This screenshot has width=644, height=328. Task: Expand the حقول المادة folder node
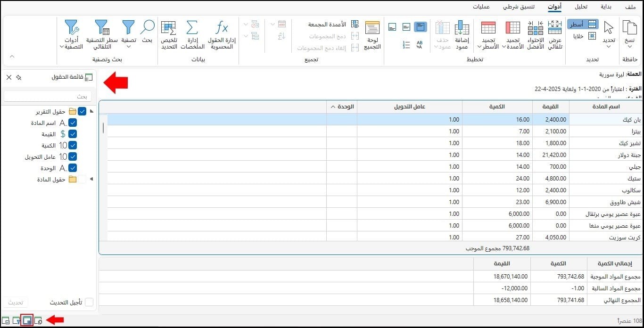(91, 179)
